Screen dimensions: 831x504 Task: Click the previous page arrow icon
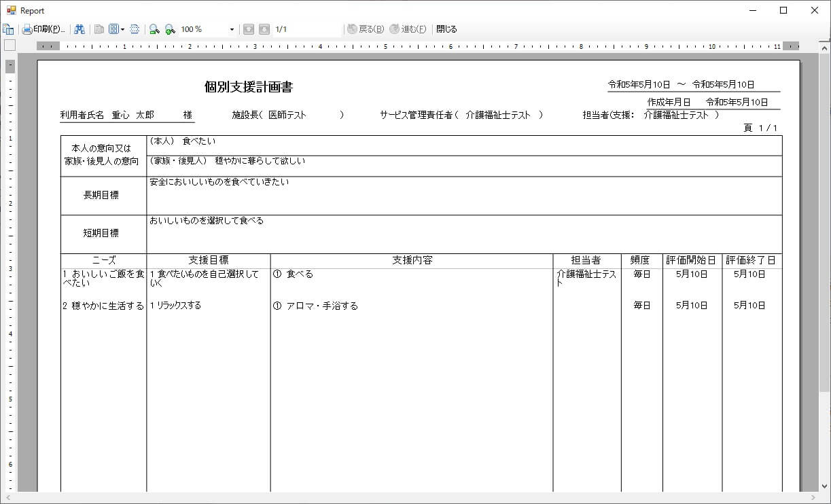(249, 29)
